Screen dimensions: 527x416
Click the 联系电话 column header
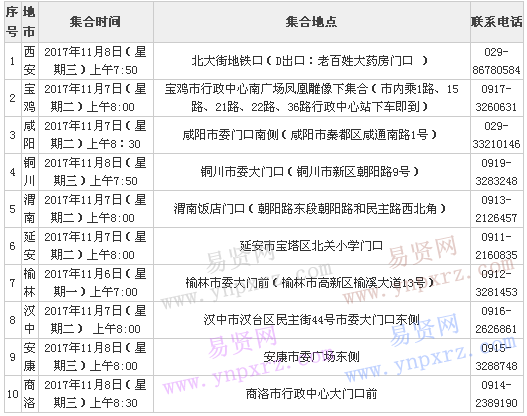pyautogui.click(x=496, y=22)
